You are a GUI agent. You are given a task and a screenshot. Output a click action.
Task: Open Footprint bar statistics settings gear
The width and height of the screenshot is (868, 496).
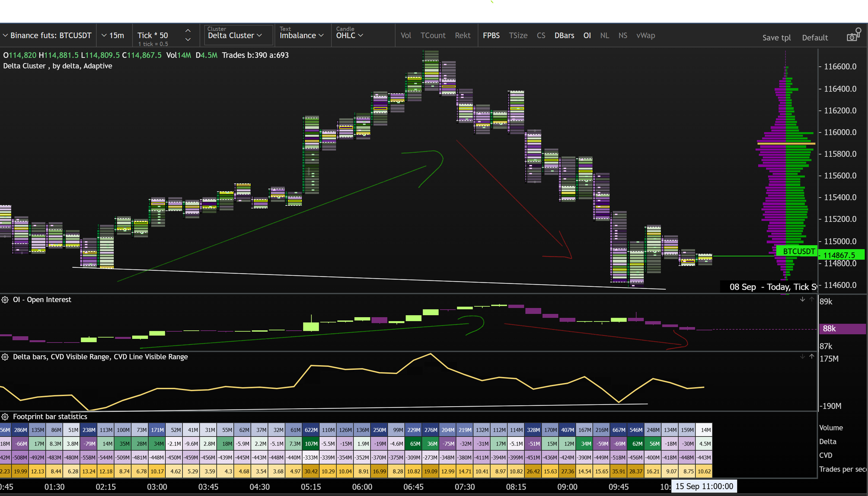(x=5, y=417)
